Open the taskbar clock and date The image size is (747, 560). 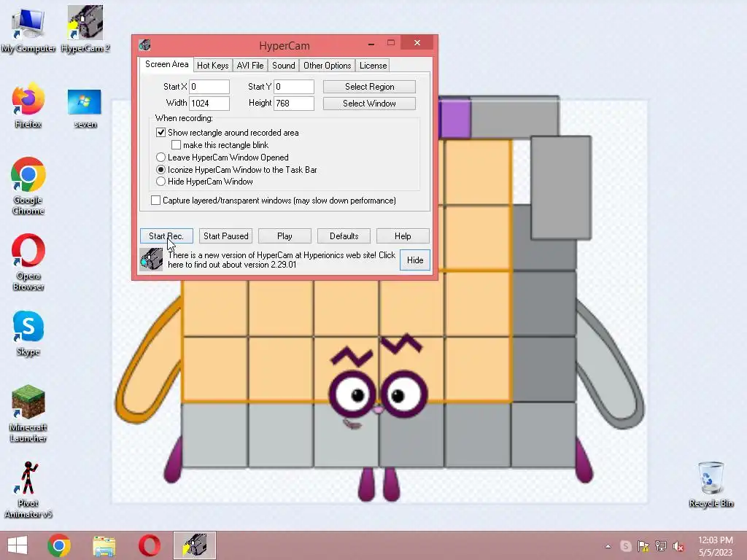(715, 546)
